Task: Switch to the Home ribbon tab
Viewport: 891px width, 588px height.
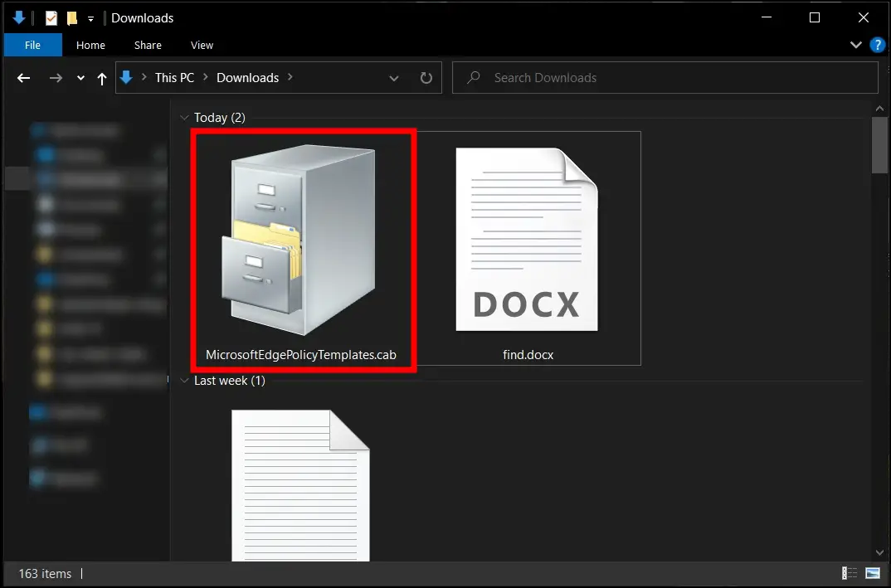Action: click(90, 45)
